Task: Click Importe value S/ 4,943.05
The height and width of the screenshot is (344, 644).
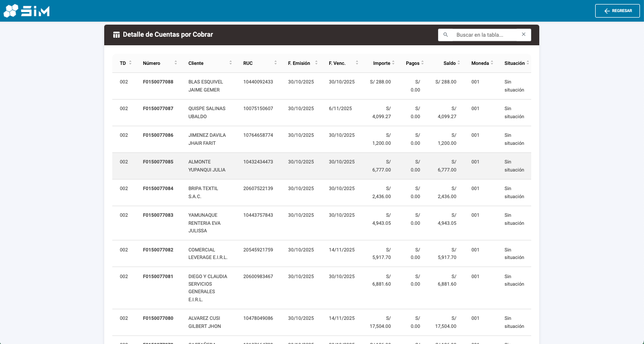Action: pos(382,219)
